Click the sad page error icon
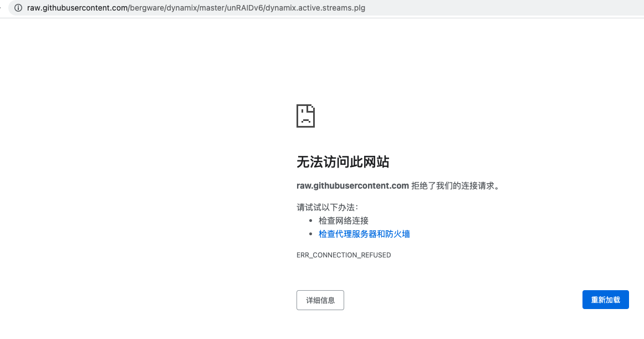The width and height of the screenshot is (644, 339). click(x=305, y=116)
